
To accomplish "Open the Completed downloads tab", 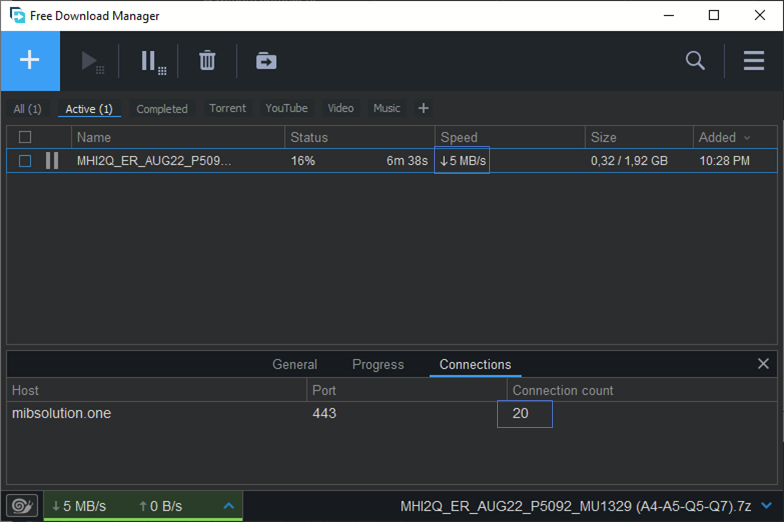I will [x=162, y=108].
